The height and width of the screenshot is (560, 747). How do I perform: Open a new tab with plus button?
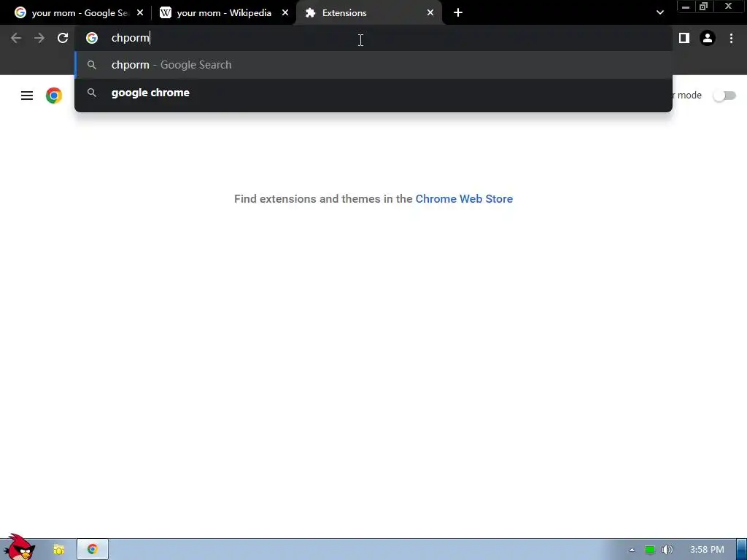coord(458,13)
